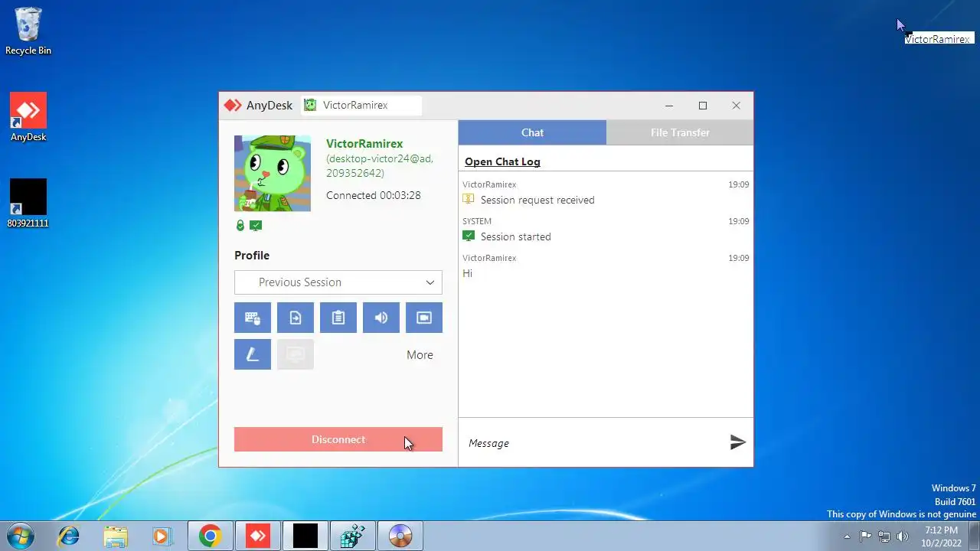This screenshot has height=551, width=980.
Task: Click the session started checkmark icon
Action: [x=469, y=236]
